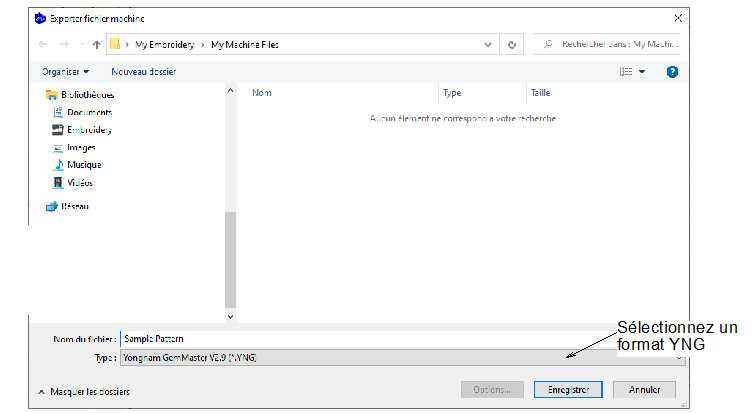Screen dimensions: 752x413
Task: Open the help question mark icon
Action: click(672, 72)
